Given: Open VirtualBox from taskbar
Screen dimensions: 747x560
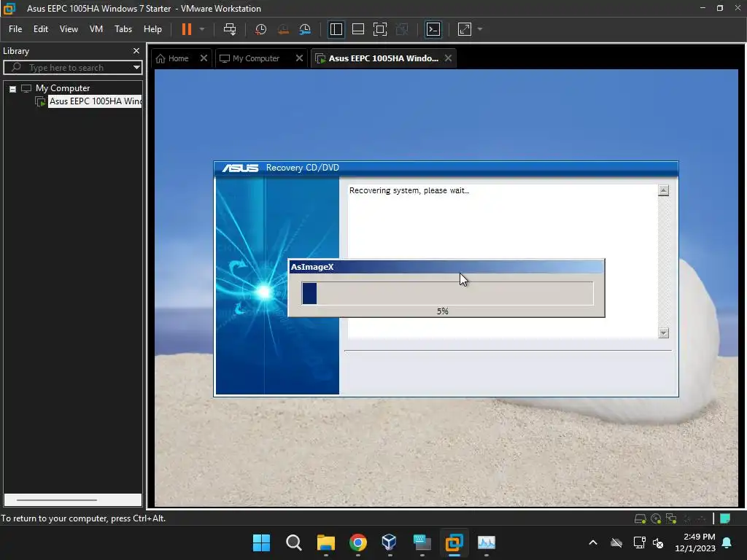Looking at the screenshot, I should pos(390,542).
